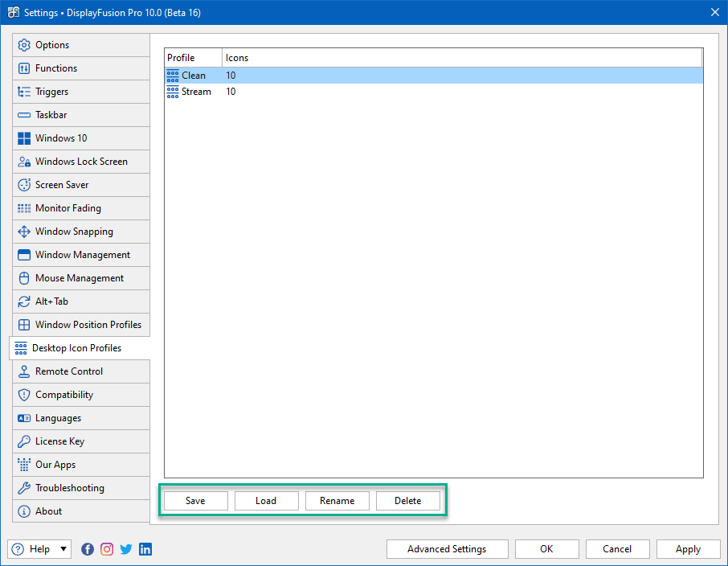The image size is (728, 566).
Task: Click the LinkedIn icon in footer
Action: (145, 549)
